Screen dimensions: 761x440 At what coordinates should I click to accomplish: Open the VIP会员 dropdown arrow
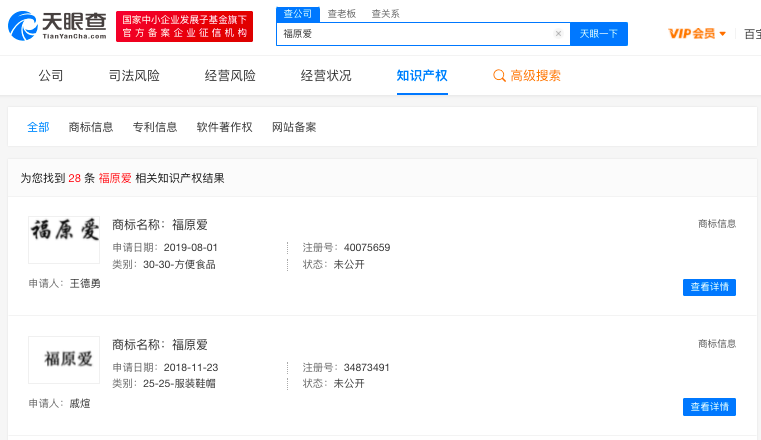(x=722, y=33)
